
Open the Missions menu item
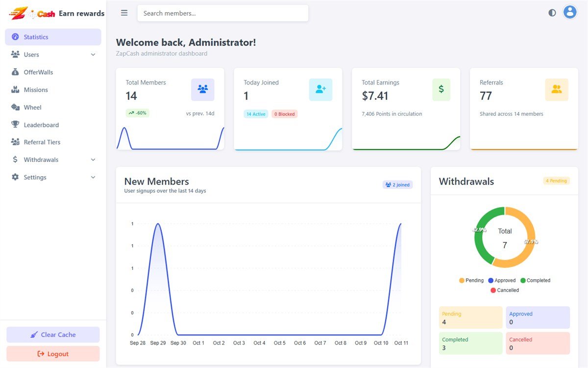coord(53,90)
